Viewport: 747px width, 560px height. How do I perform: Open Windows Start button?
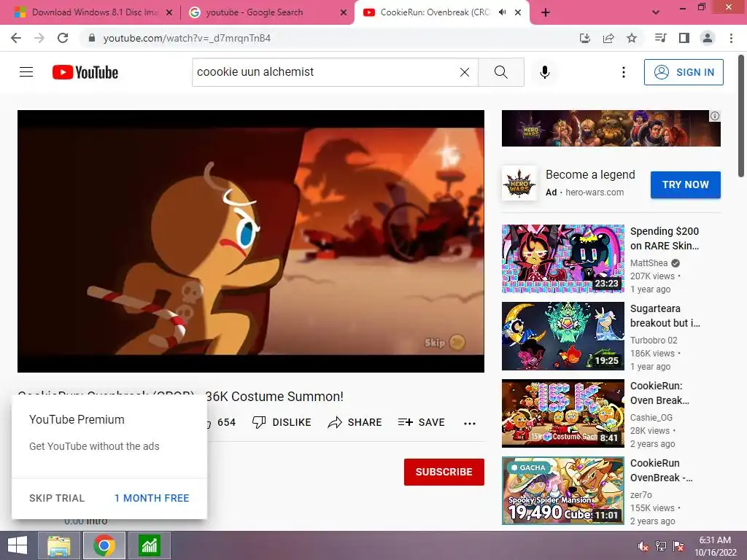(x=18, y=545)
